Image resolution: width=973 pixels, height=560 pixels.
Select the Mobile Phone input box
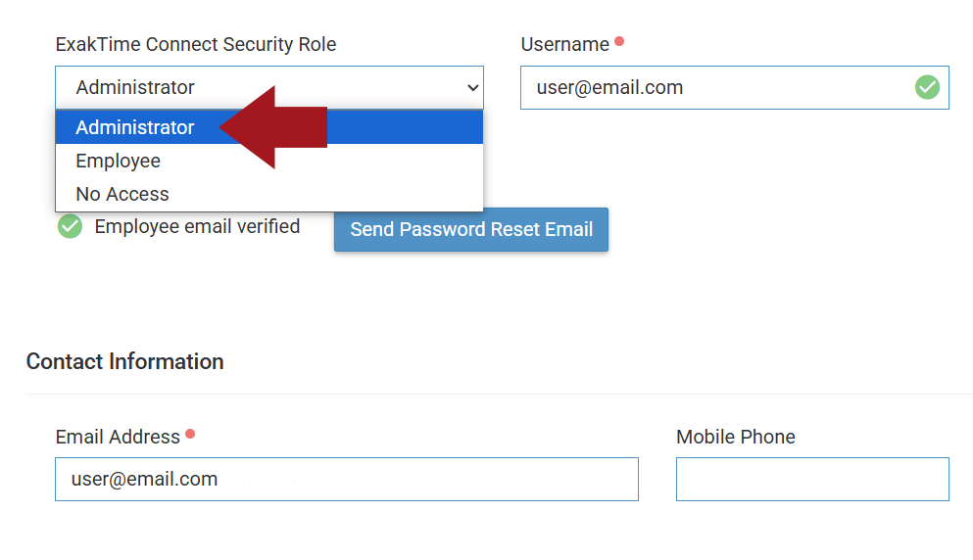click(812, 480)
